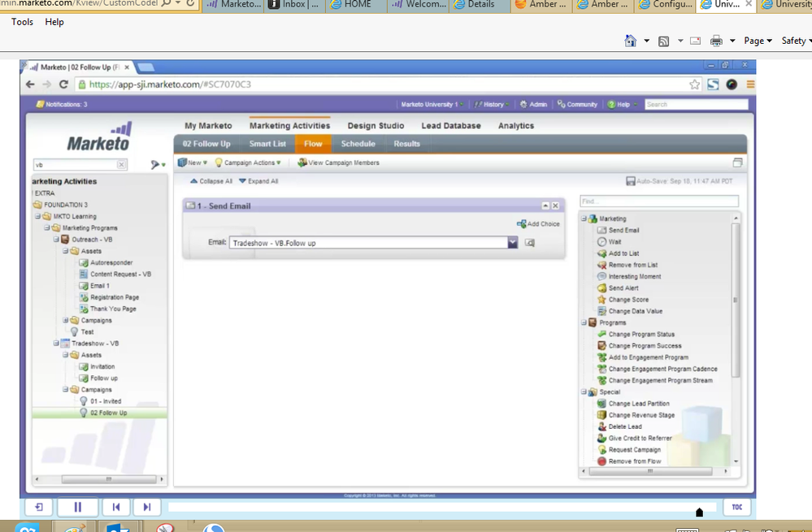The image size is (812, 532).
Task: Open the Campaign Actions dropdown
Action: pyautogui.click(x=248, y=162)
